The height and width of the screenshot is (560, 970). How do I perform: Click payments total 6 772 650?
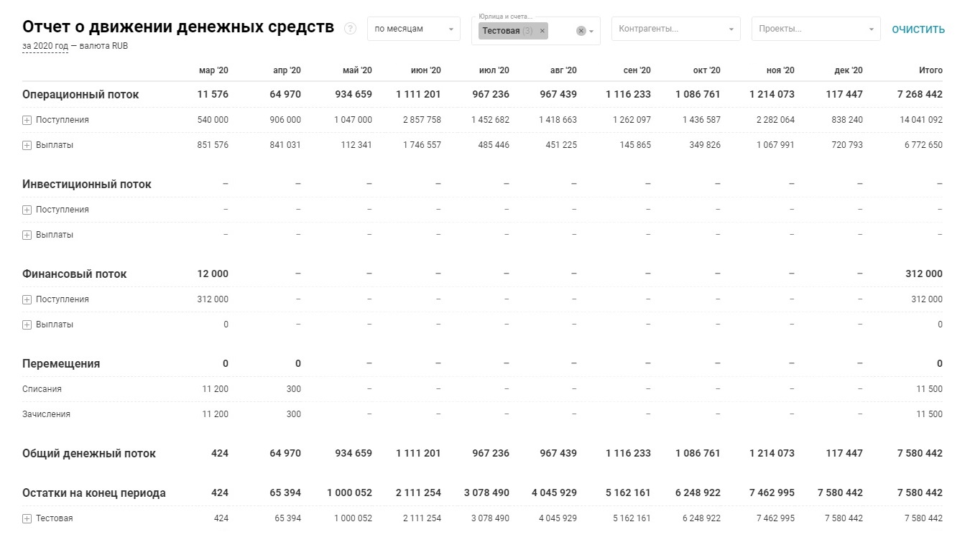pos(923,145)
